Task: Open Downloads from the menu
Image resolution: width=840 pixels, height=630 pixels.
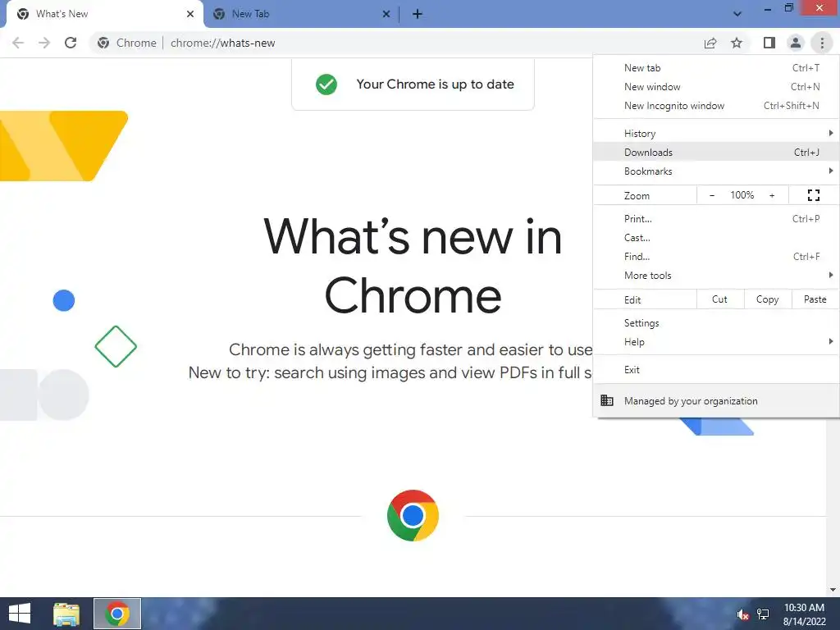Action: click(x=716, y=152)
